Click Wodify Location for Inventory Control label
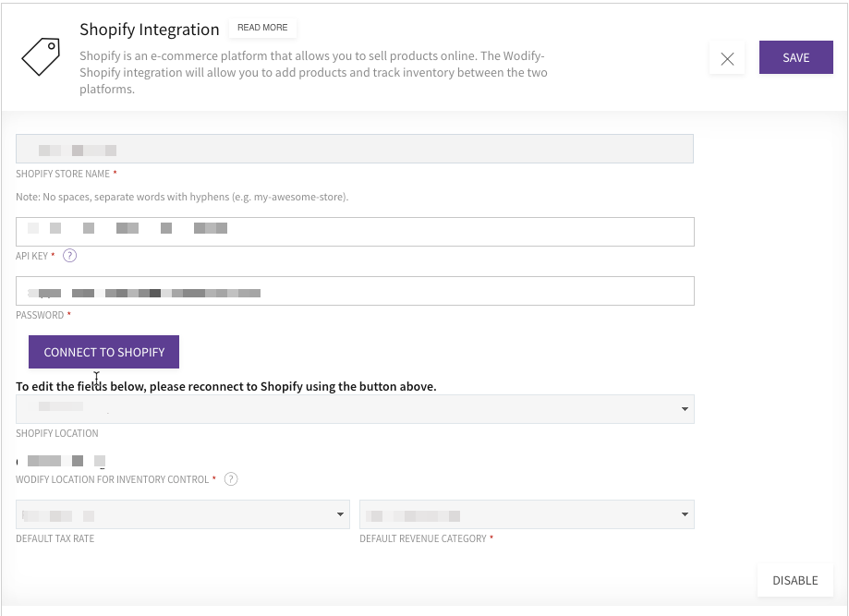Viewport: 849px width, 616px height. 112,479
